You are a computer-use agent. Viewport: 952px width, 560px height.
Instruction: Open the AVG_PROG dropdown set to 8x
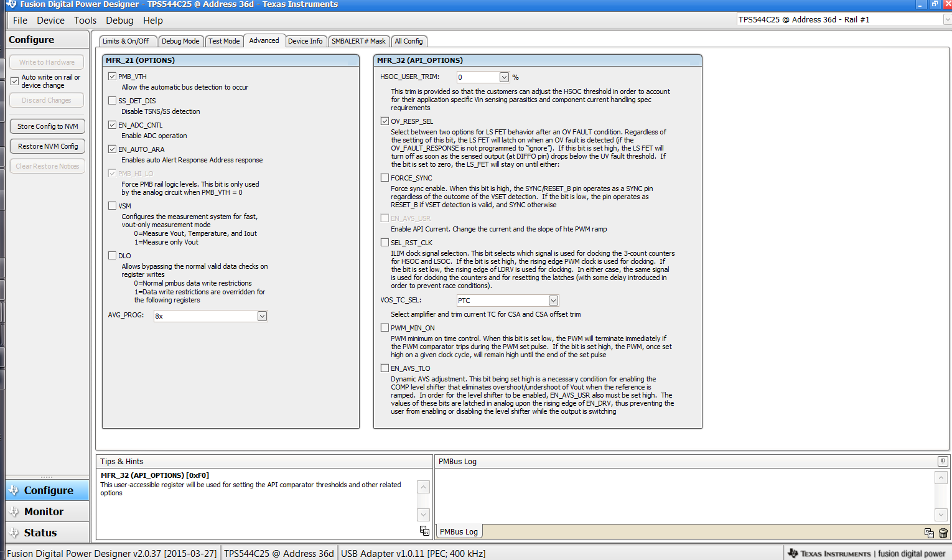click(262, 316)
